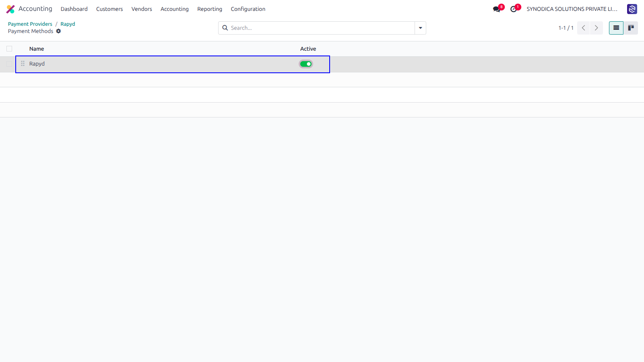644x362 pixels.
Task: Open the Accounting menu item
Action: tap(175, 9)
